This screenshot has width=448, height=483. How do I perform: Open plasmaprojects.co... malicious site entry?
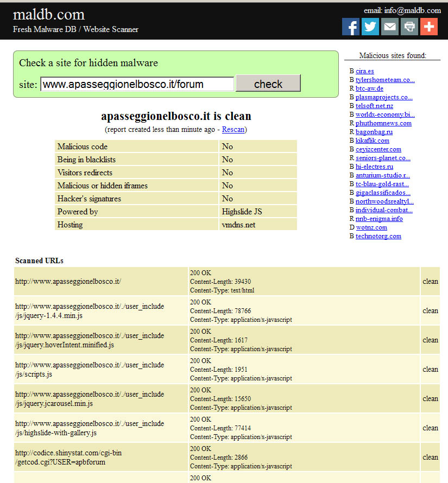click(x=384, y=97)
